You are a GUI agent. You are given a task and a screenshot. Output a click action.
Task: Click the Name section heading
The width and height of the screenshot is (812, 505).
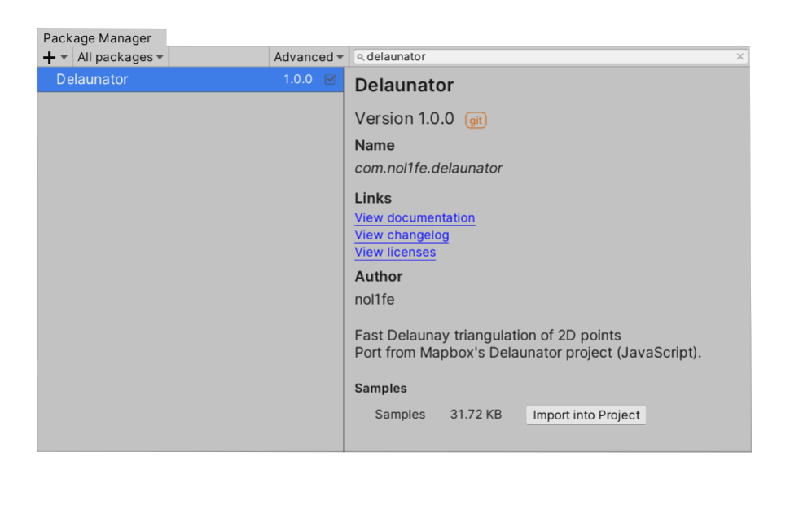pos(375,146)
